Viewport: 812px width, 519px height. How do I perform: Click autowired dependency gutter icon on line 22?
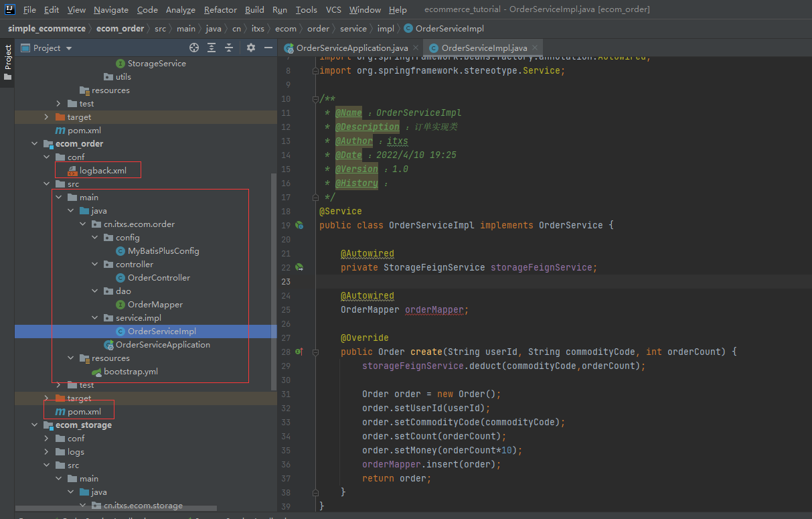coord(299,267)
